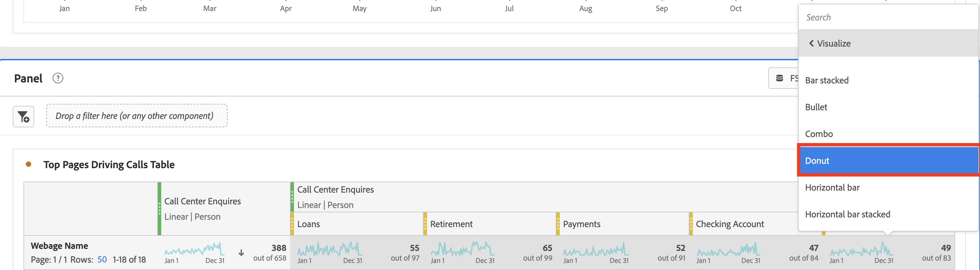980x270 pixels.
Task: Pick Horizontal bar stacked option
Action: click(x=888, y=214)
